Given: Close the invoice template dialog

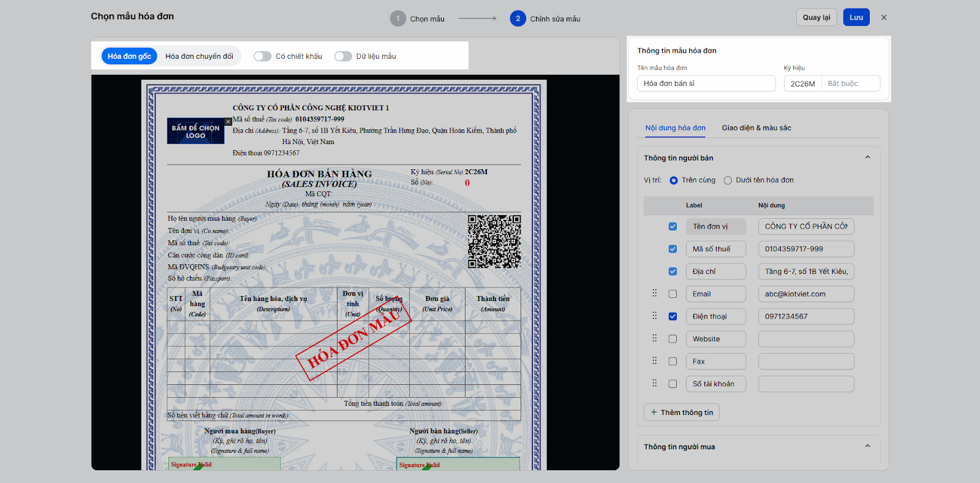Looking at the screenshot, I should click(884, 18).
